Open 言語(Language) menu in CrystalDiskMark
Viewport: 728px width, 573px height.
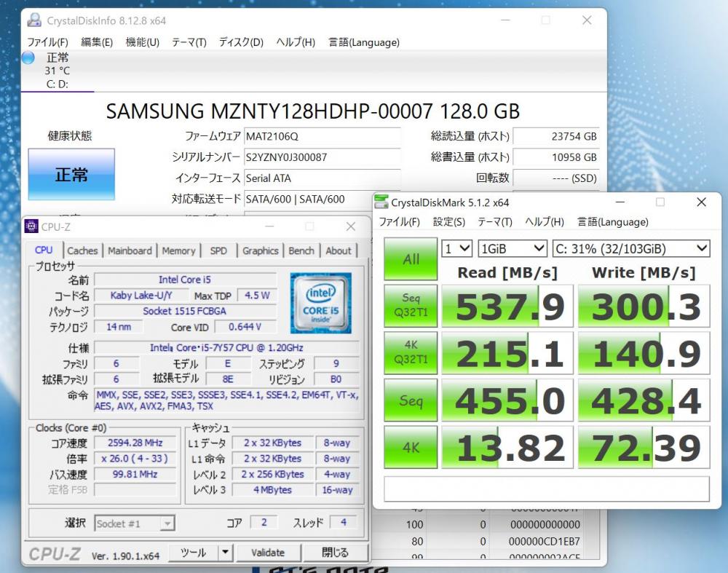point(613,222)
